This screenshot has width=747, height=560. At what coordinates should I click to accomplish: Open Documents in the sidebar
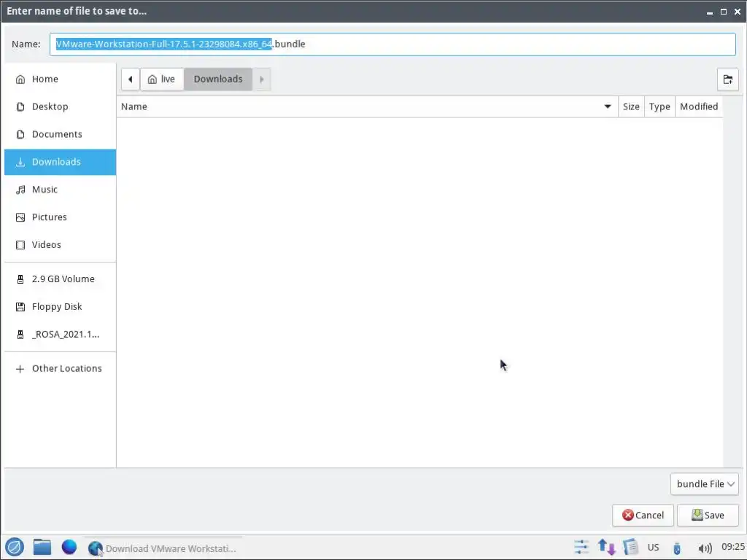click(x=60, y=134)
